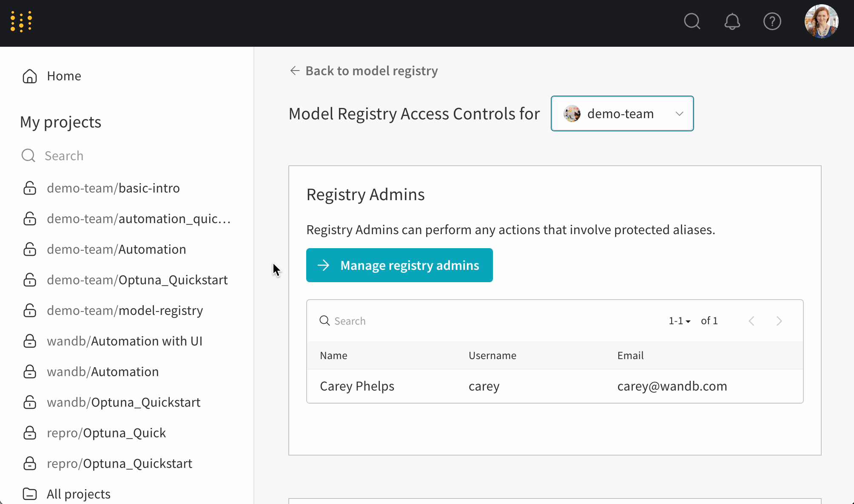
Task: Open the notifications bell
Action: click(x=732, y=21)
